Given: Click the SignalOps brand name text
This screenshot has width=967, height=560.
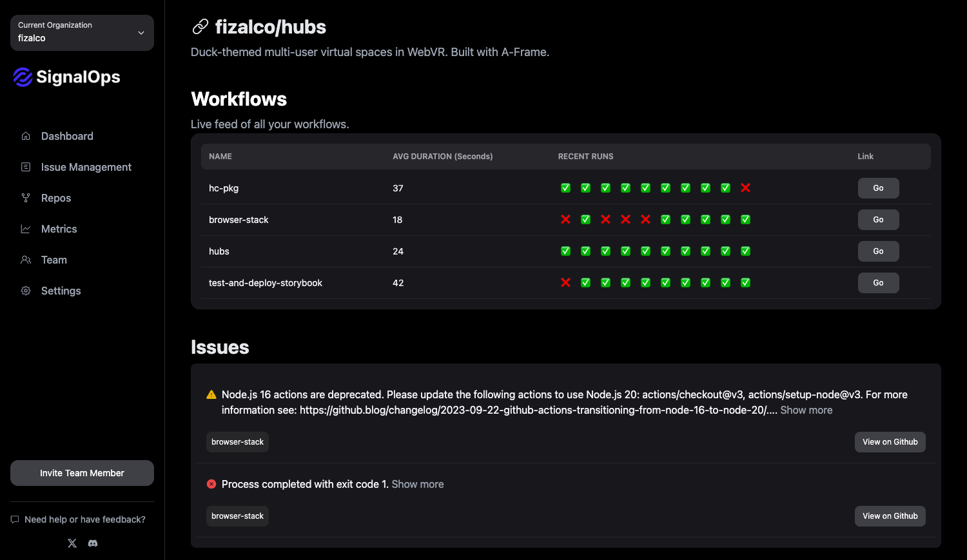Looking at the screenshot, I should [79, 77].
